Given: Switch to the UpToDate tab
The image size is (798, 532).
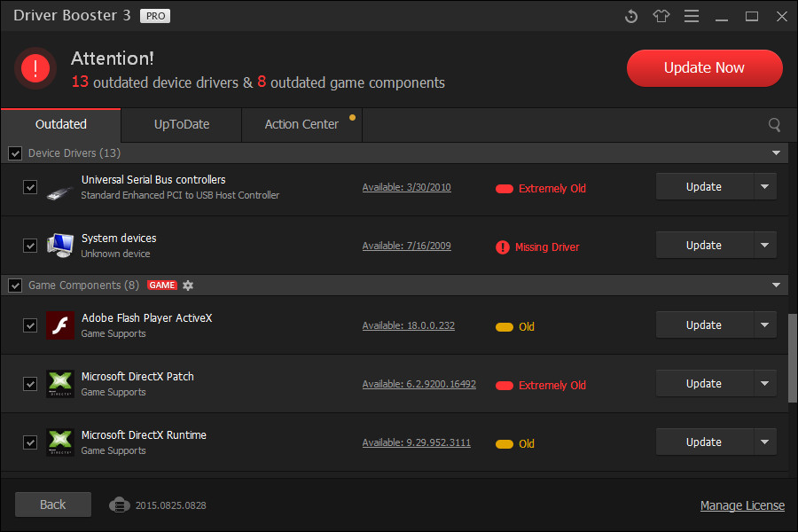Looking at the screenshot, I should click(180, 125).
